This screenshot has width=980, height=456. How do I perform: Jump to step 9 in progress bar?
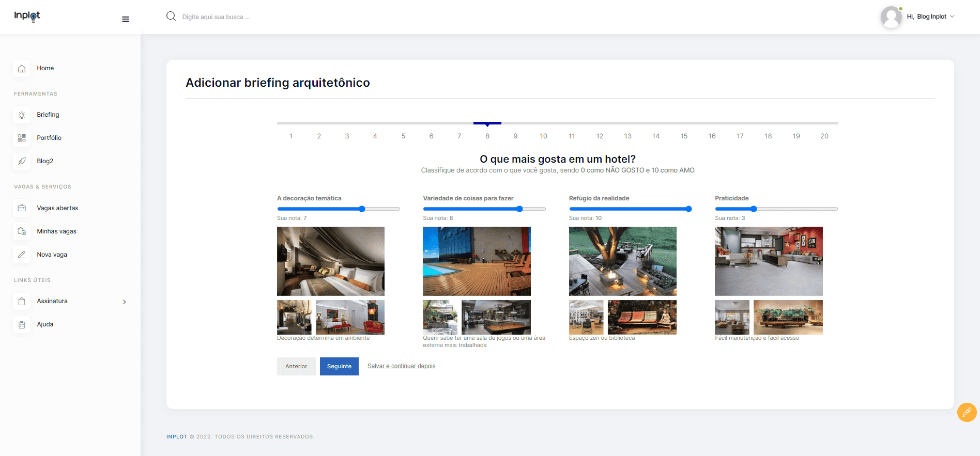click(x=515, y=136)
